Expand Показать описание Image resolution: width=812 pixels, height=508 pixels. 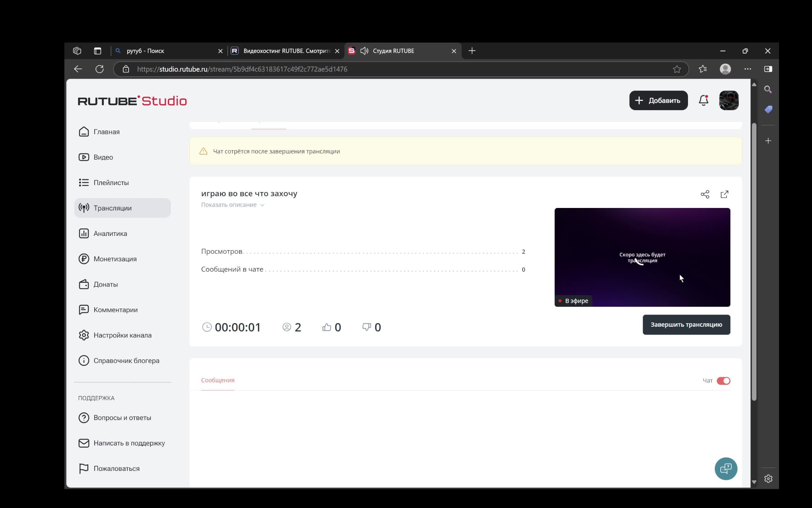click(x=232, y=205)
